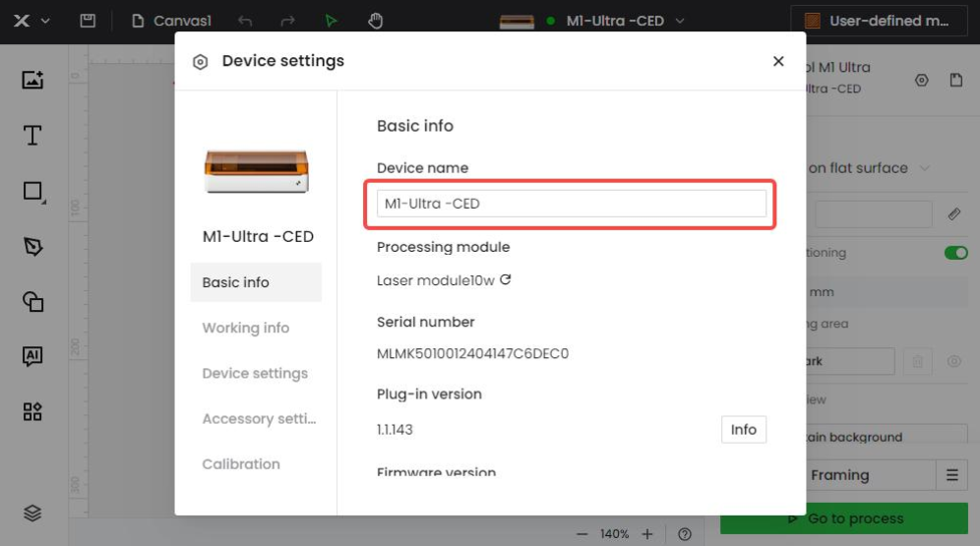Click the help question mark icon
Image resolution: width=980 pixels, height=546 pixels.
coord(685,534)
